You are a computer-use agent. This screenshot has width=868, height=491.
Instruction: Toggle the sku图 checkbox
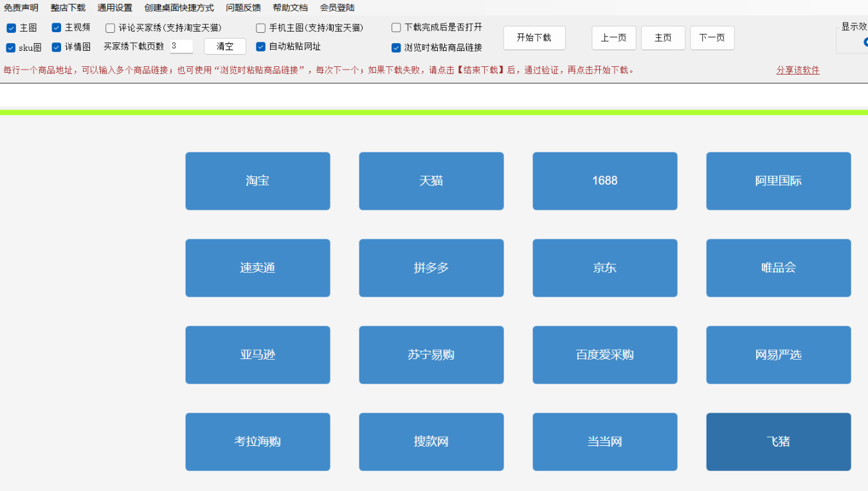pyautogui.click(x=11, y=48)
